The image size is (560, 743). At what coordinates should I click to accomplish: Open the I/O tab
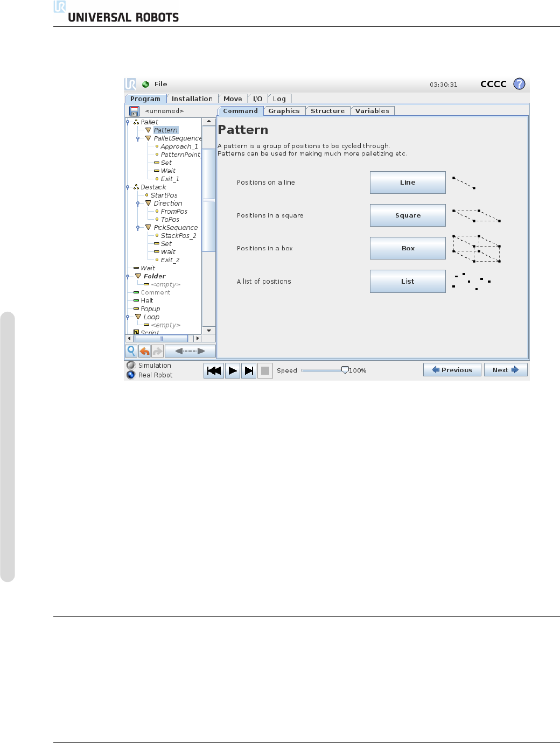257,99
